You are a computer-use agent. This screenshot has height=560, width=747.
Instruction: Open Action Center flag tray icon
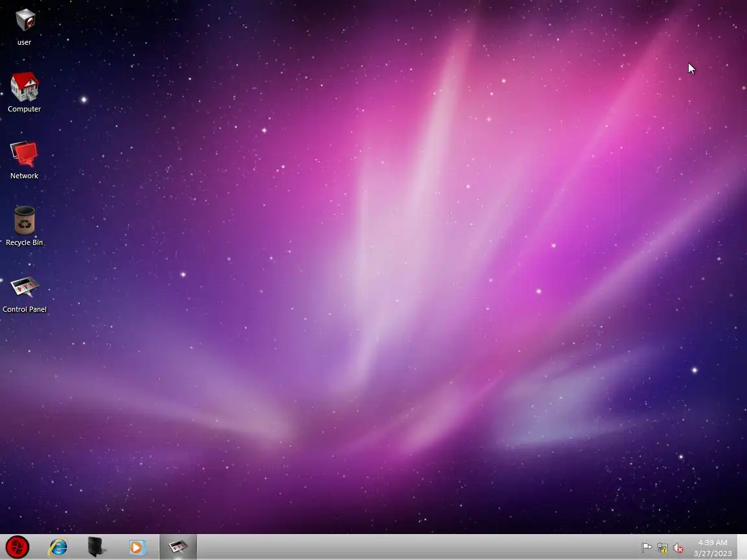[646, 548]
